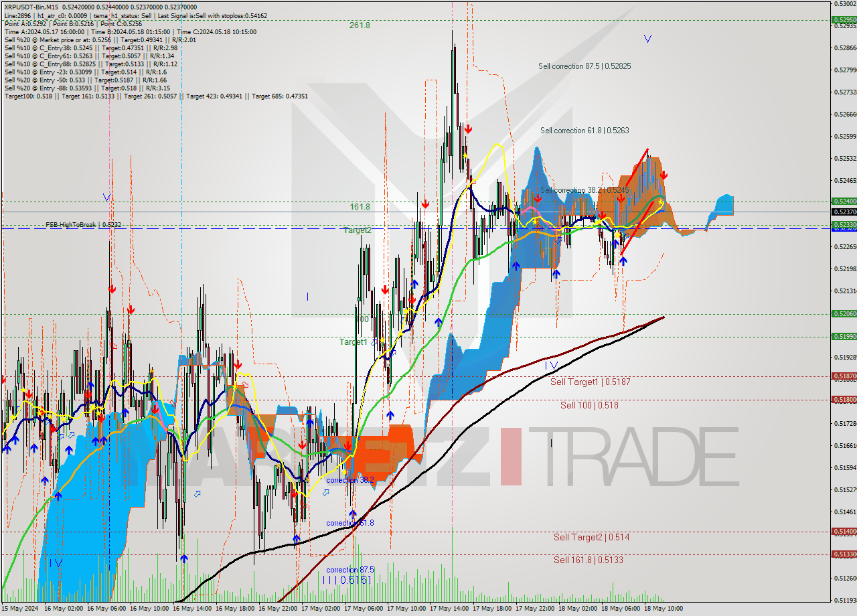
Task: Click the red 0.51800 price tag
Action: pyautogui.click(x=844, y=399)
